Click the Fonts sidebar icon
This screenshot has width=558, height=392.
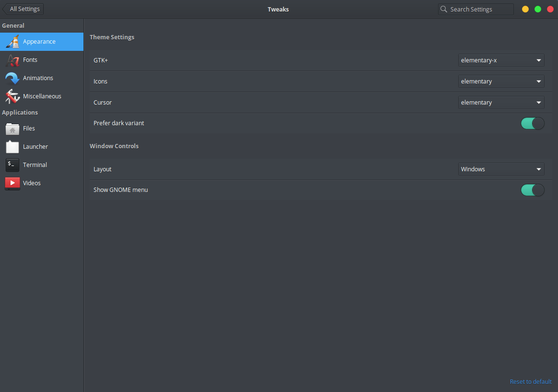[12, 60]
